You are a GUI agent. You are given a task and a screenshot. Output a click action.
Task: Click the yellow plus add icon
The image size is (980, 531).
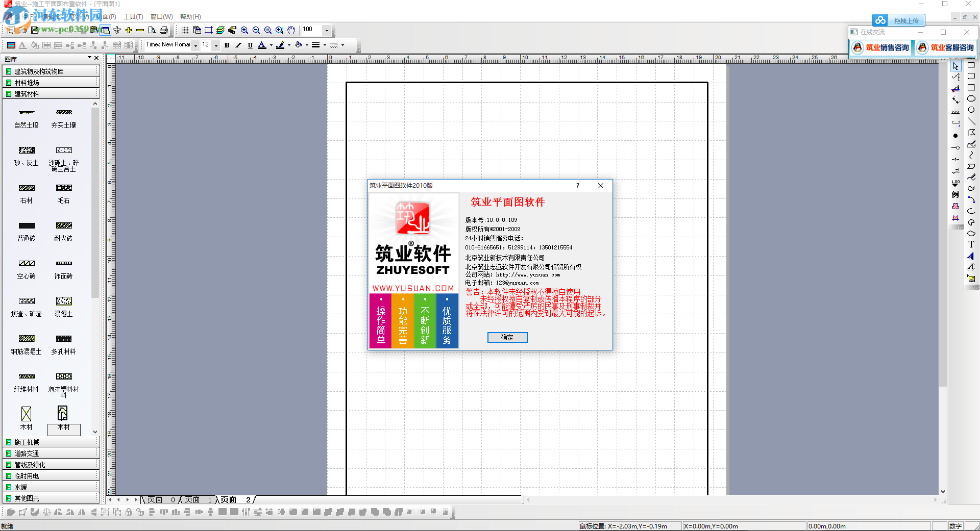(129, 30)
